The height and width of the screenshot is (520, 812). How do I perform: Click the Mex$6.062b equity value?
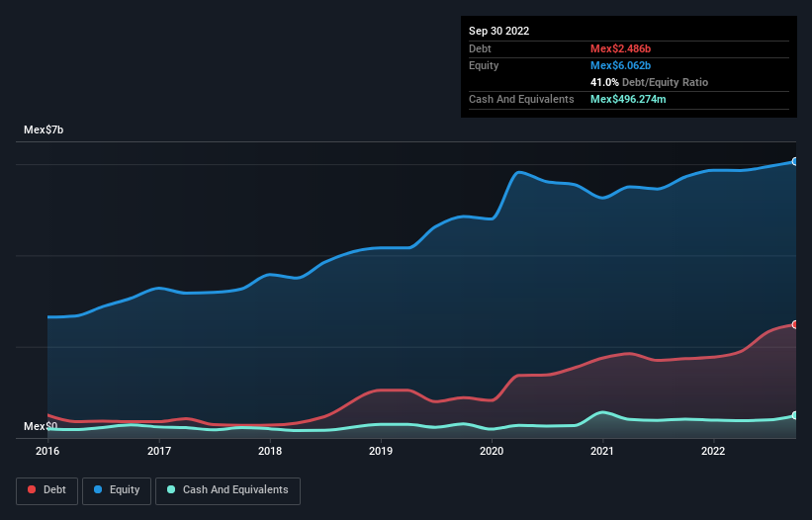pos(620,65)
